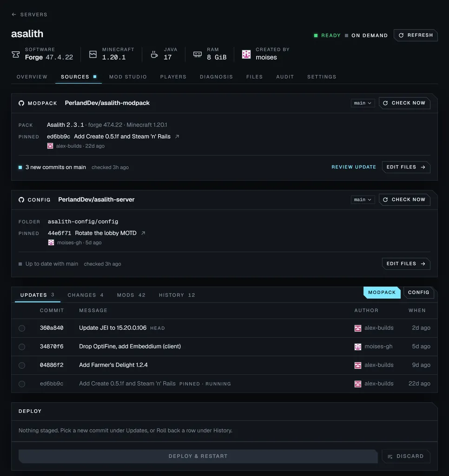The image size is (449, 476).
Task: Open the Players tab
Action: (173, 77)
